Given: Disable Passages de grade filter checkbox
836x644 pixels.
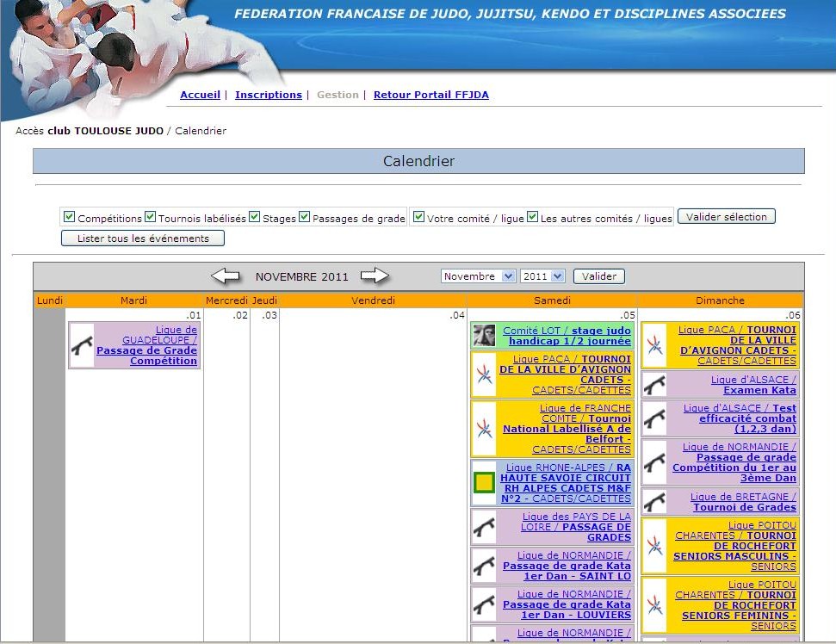Looking at the screenshot, I should point(305,217).
